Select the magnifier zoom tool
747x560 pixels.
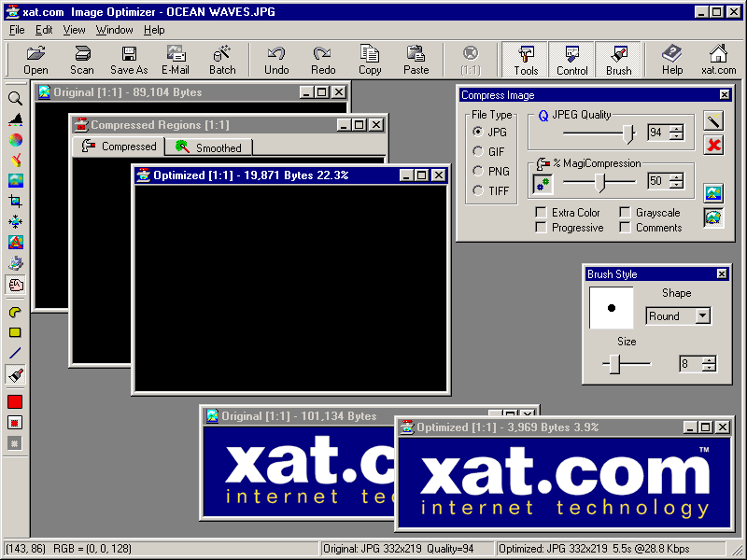(x=15, y=98)
